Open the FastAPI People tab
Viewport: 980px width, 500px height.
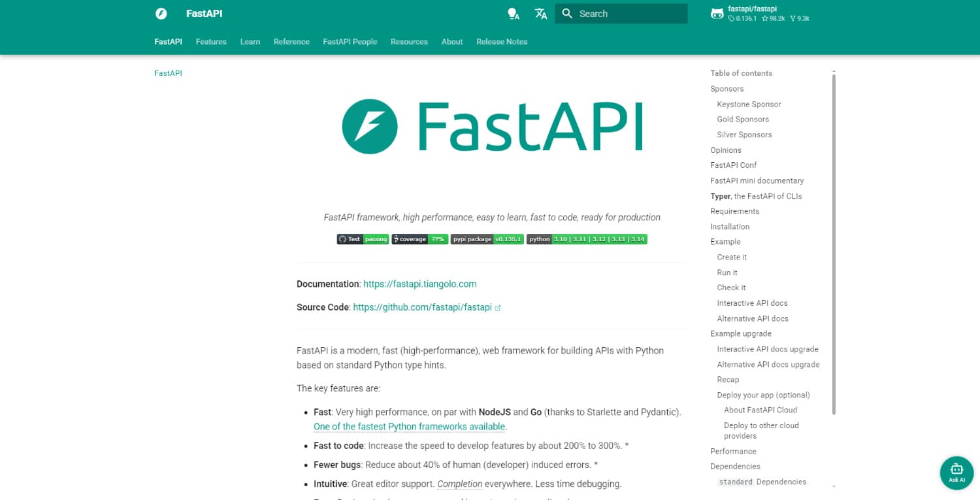click(350, 42)
